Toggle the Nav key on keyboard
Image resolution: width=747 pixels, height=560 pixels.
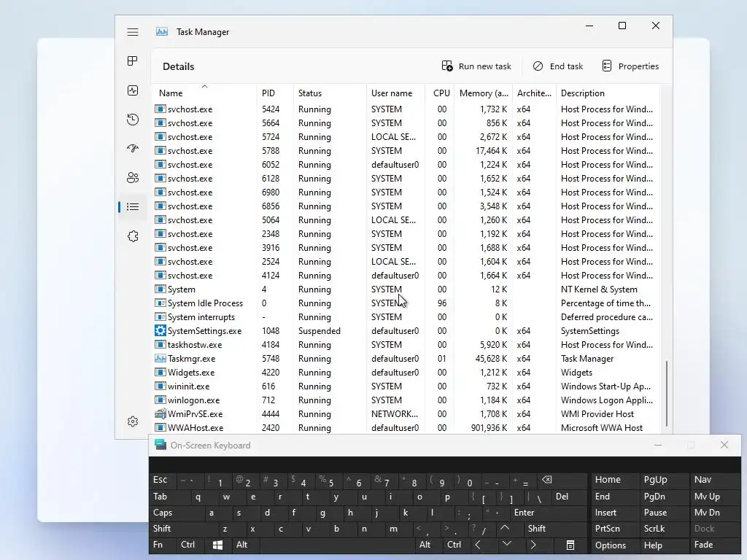tap(716, 480)
